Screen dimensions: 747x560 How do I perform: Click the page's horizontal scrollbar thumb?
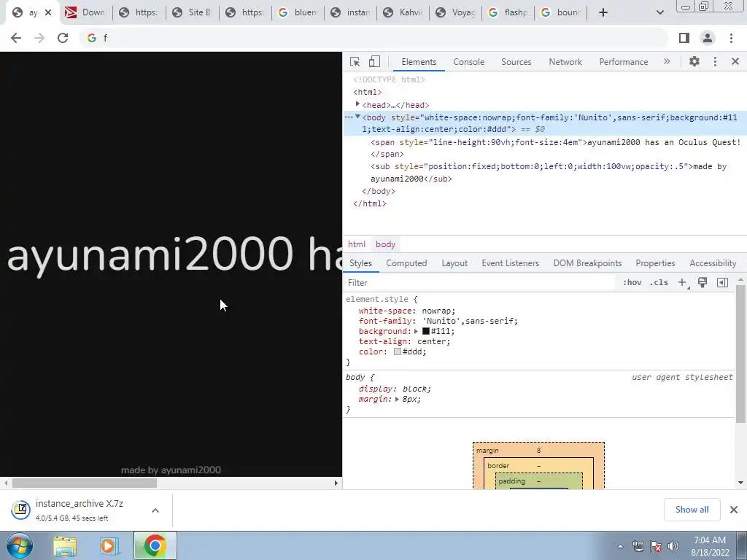click(x=85, y=483)
